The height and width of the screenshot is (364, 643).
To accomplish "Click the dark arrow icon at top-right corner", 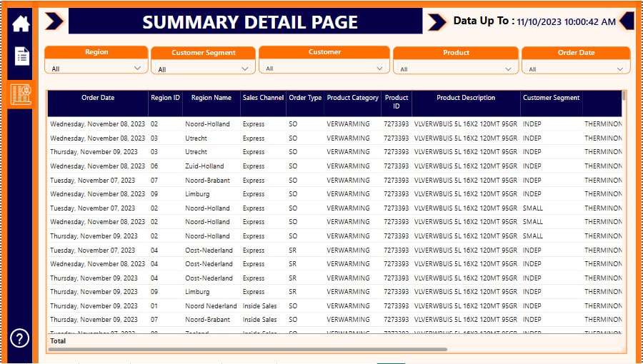I will [627, 21].
